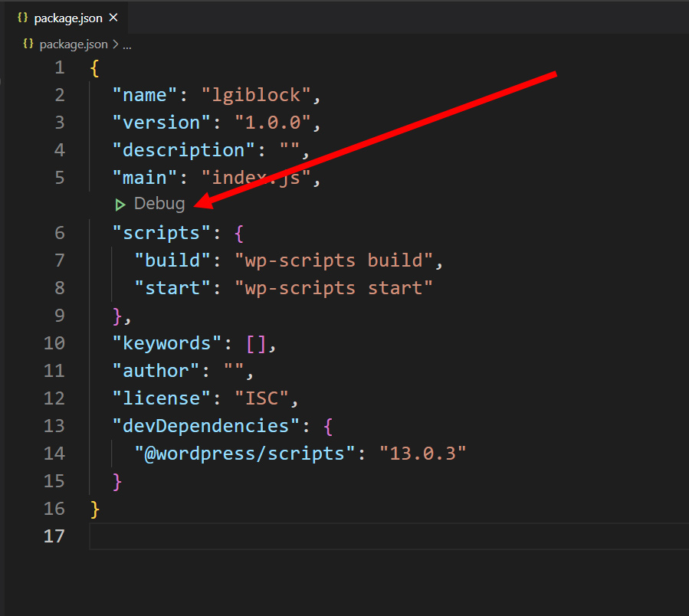Open the breadcrumb ellipsis item

point(127,44)
